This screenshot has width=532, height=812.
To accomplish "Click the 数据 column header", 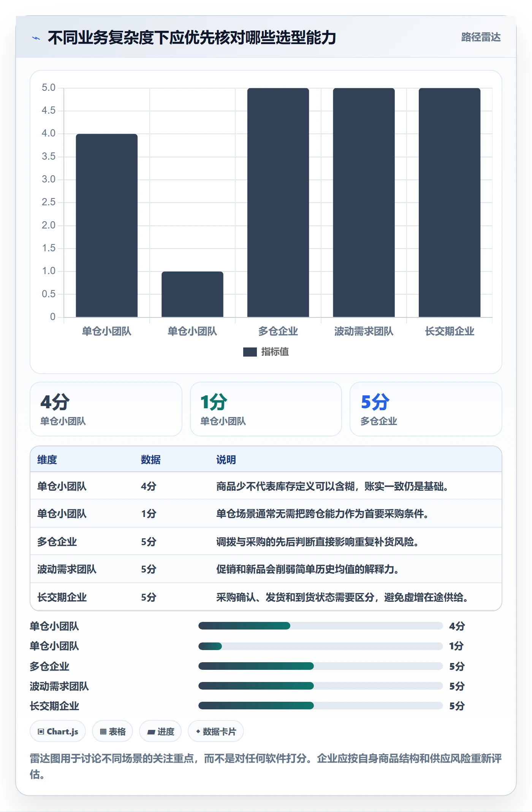I will coord(151,460).
